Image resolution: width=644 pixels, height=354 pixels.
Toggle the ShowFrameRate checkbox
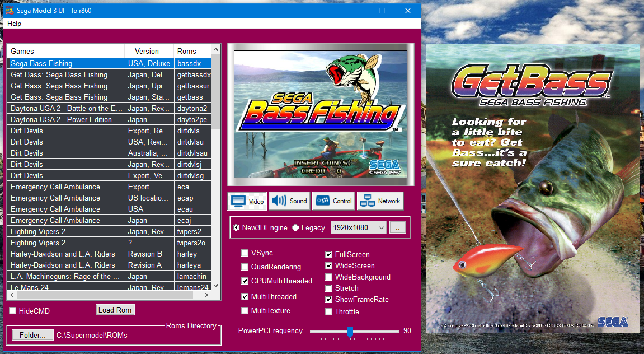click(x=328, y=299)
